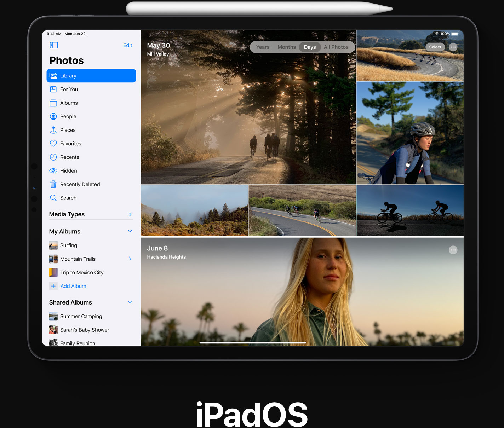Open the Surfing album name
The height and width of the screenshot is (428, 504).
pos(69,245)
